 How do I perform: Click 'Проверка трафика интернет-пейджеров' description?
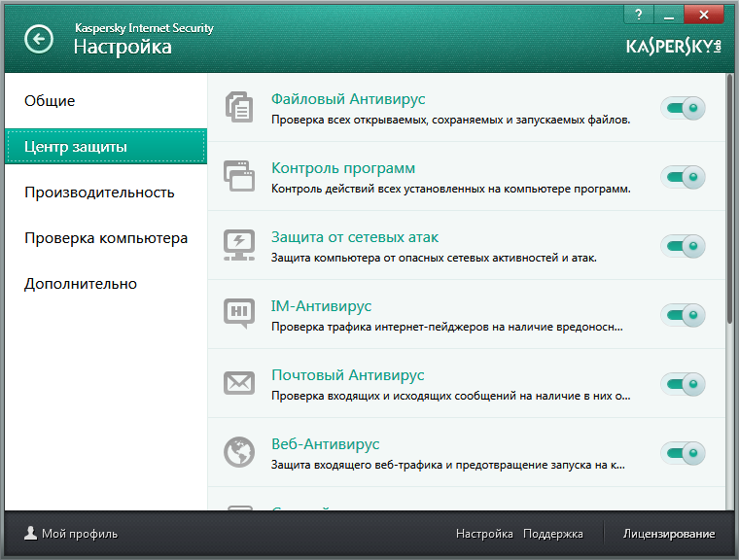446,327
